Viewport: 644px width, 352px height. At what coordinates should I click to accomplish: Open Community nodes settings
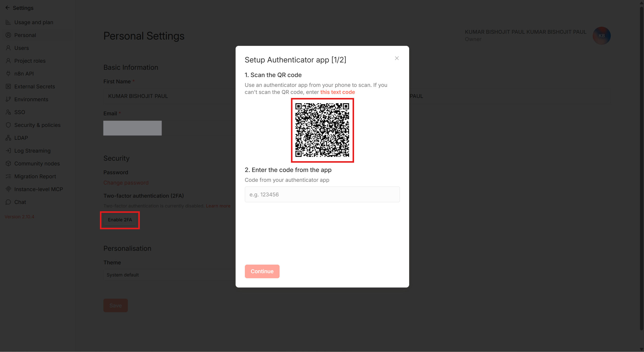pos(38,163)
